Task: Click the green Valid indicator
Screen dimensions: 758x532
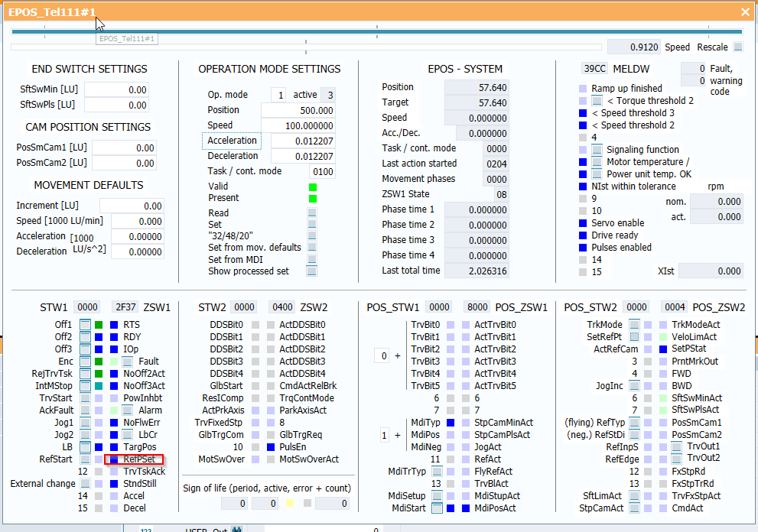Action: (313, 187)
